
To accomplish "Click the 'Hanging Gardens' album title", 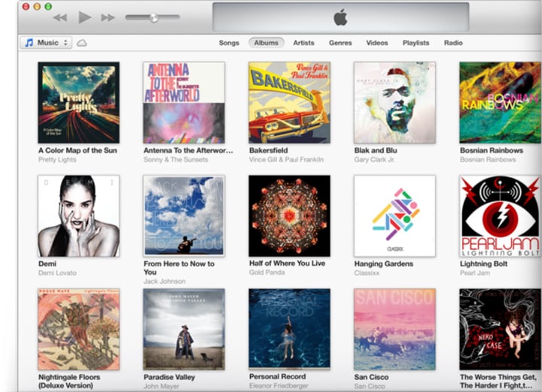I will 384,263.
